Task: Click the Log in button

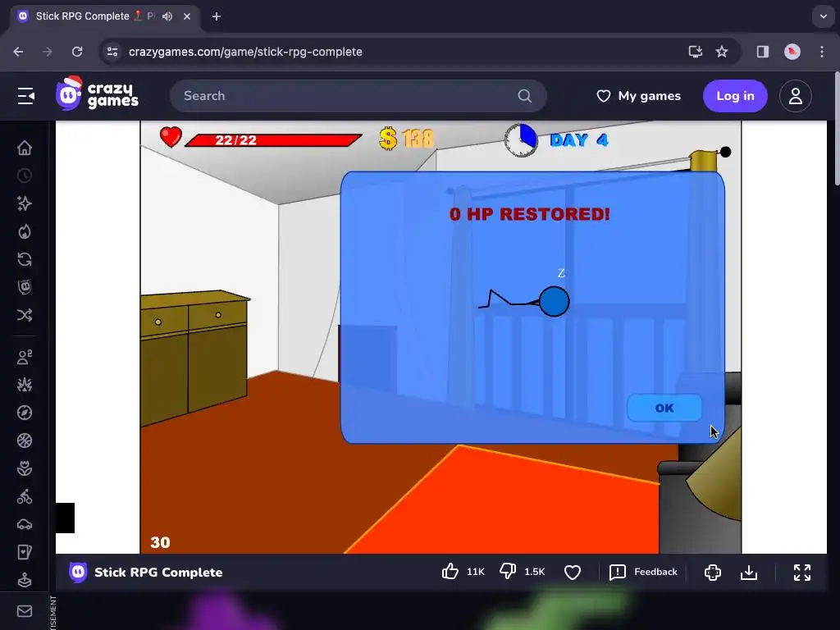Action: (x=735, y=96)
